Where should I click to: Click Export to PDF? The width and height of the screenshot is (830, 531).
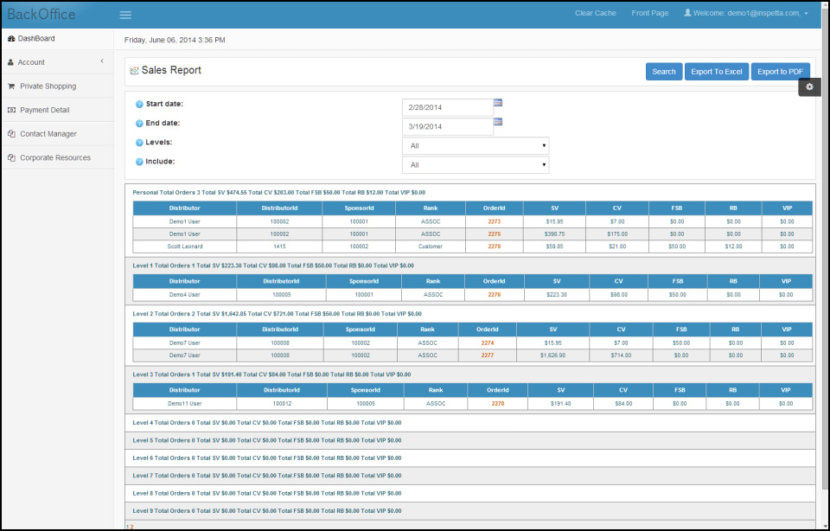click(780, 71)
